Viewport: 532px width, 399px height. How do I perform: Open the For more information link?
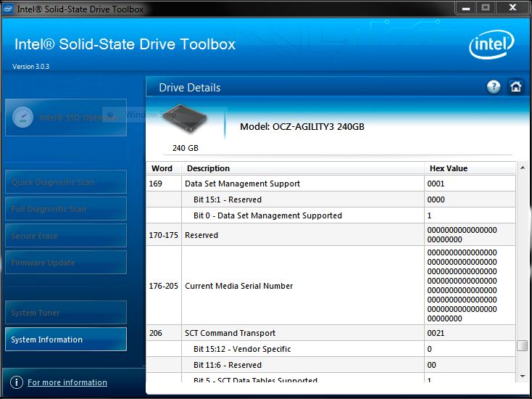pos(67,382)
